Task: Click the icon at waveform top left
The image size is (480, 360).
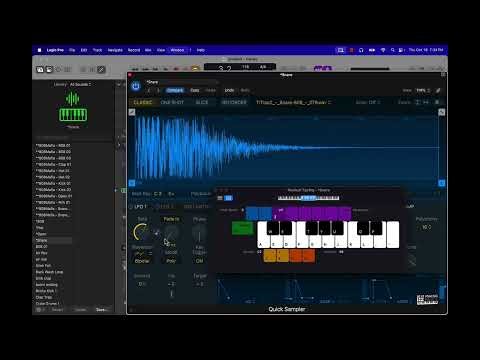Action: point(132,112)
